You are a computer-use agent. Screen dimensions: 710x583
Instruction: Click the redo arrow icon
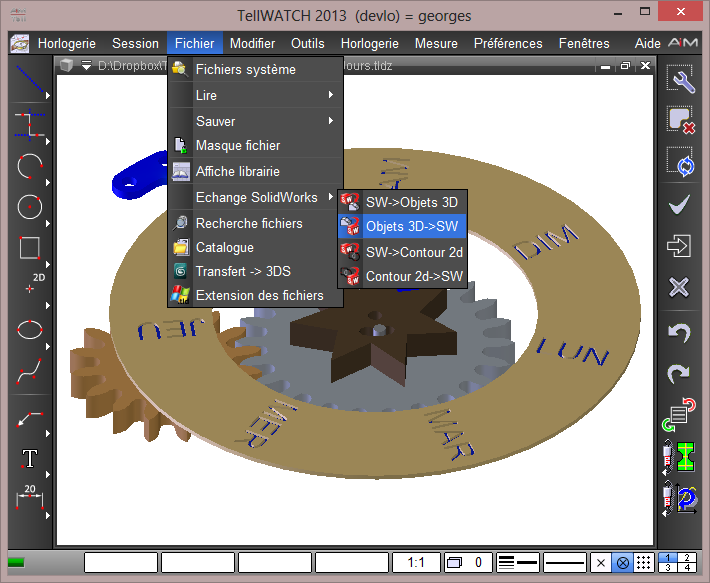coord(680,372)
